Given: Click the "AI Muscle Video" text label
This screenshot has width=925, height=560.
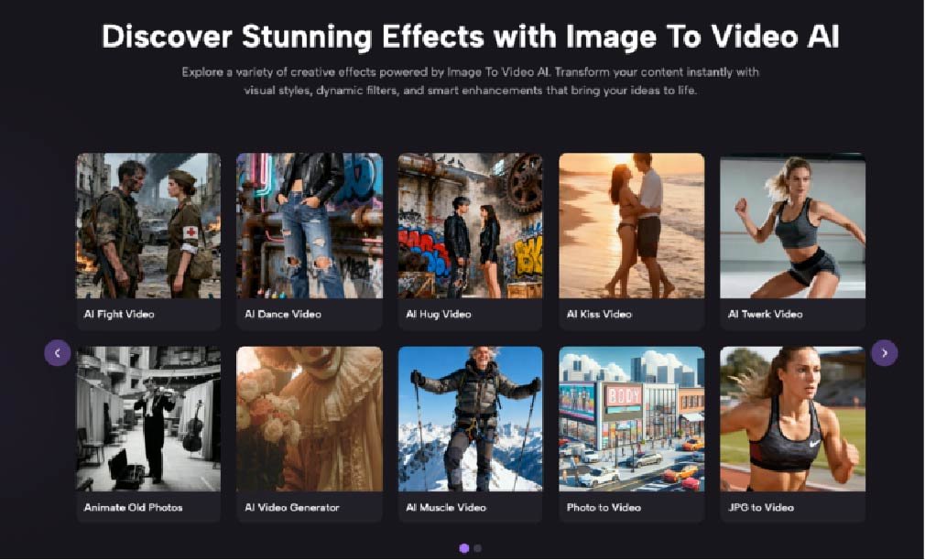Looking at the screenshot, I should click(x=446, y=507).
